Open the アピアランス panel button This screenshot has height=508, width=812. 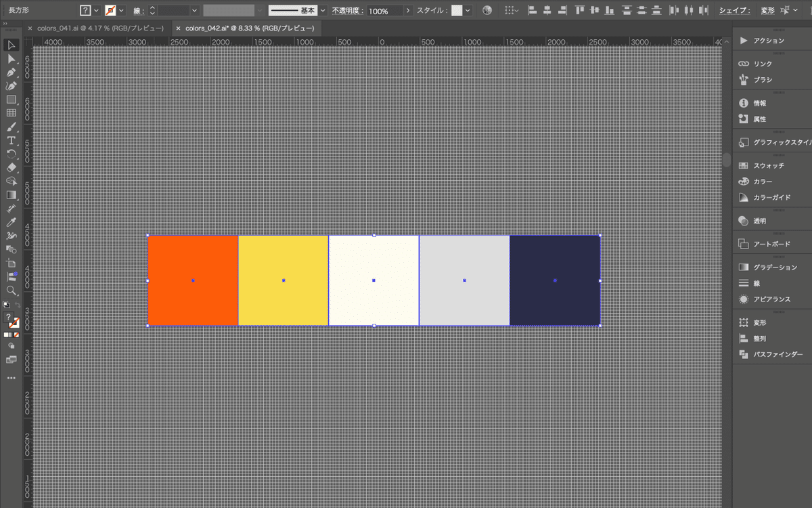(772, 299)
